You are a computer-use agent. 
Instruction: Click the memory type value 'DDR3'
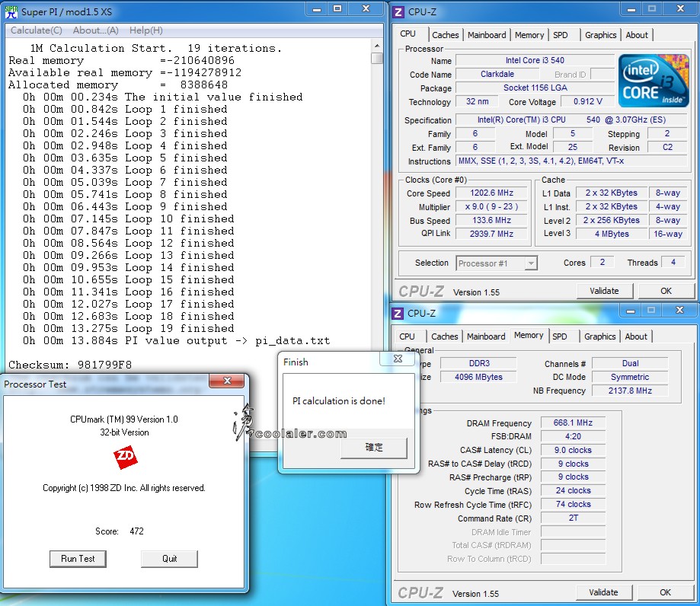coord(478,363)
